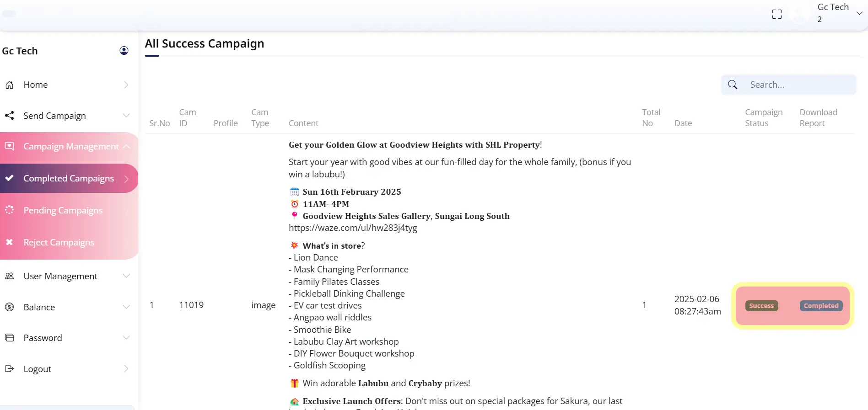This screenshot has height=410, width=868.
Task: Click the Success status badge
Action: 762,306
